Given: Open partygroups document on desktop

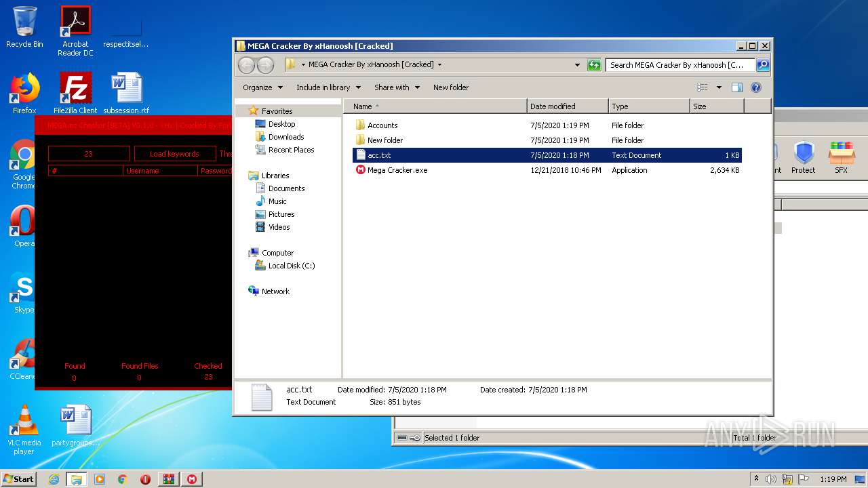Looking at the screenshot, I should point(75,426).
